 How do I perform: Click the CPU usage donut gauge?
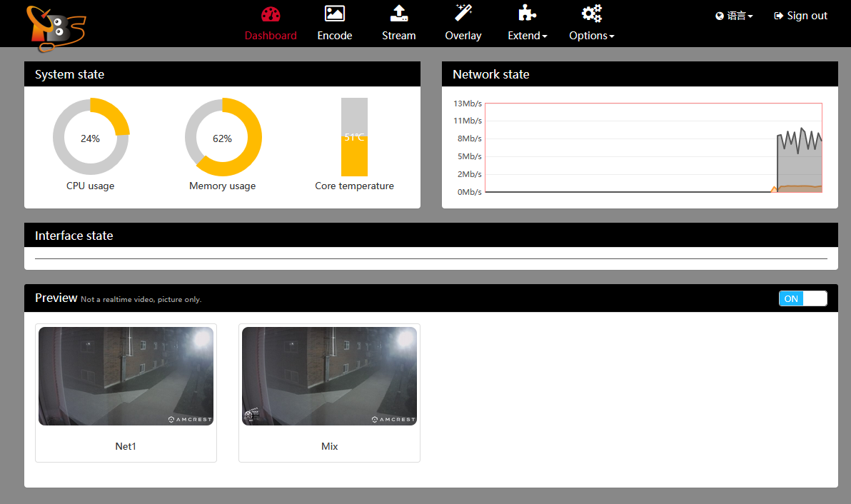pyautogui.click(x=91, y=137)
